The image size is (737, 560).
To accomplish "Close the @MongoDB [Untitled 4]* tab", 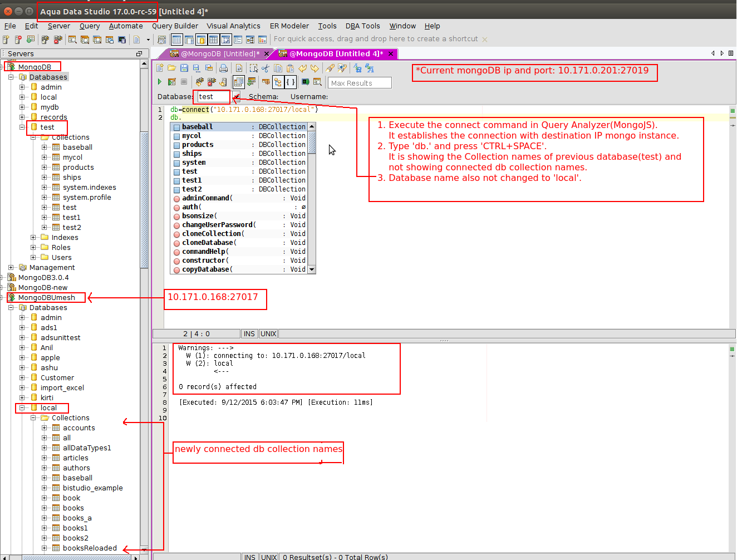I will tap(391, 54).
